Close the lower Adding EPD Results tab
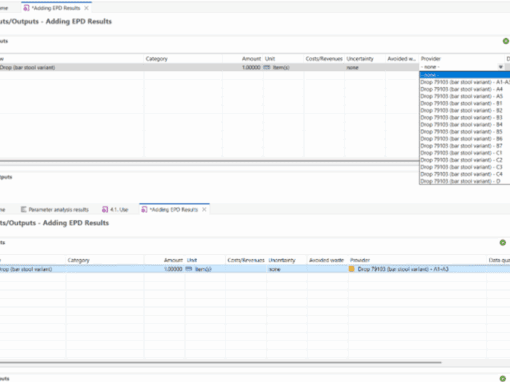This screenshot has width=510, height=382. [x=204, y=209]
